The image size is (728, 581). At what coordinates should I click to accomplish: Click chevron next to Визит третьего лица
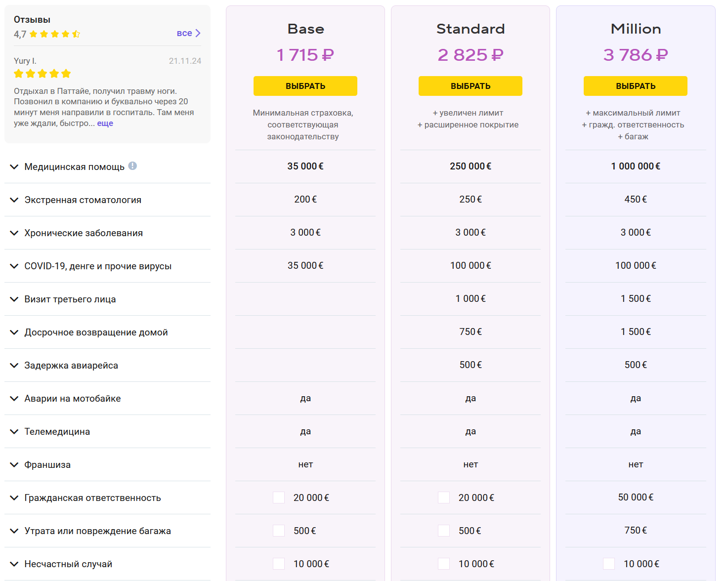pyautogui.click(x=14, y=299)
